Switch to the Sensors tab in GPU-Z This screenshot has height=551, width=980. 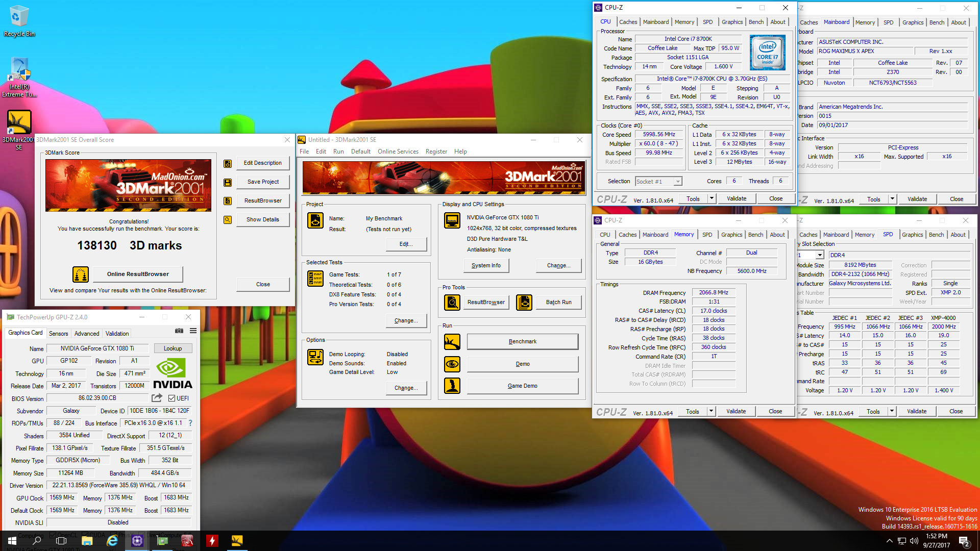click(58, 334)
